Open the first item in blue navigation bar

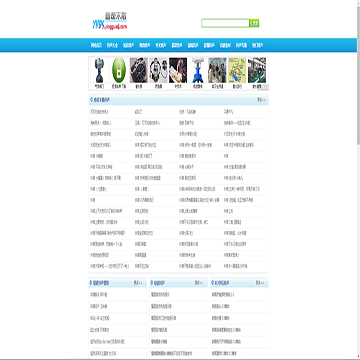click(96, 45)
